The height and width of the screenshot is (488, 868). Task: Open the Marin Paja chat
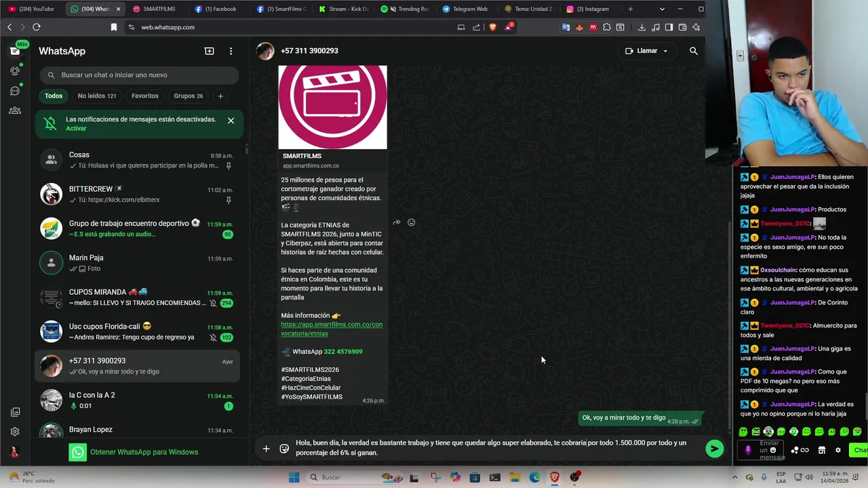click(x=138, y=263)
